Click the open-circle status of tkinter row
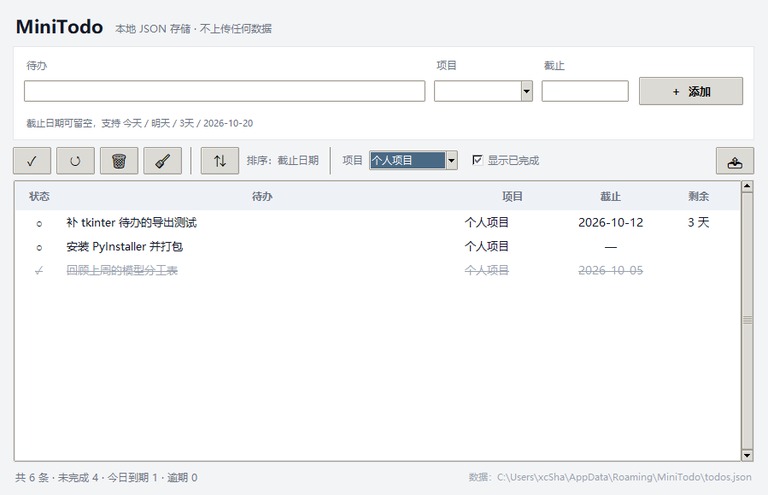Viewport: 768px width, 495px height. [x=39, y=224]
